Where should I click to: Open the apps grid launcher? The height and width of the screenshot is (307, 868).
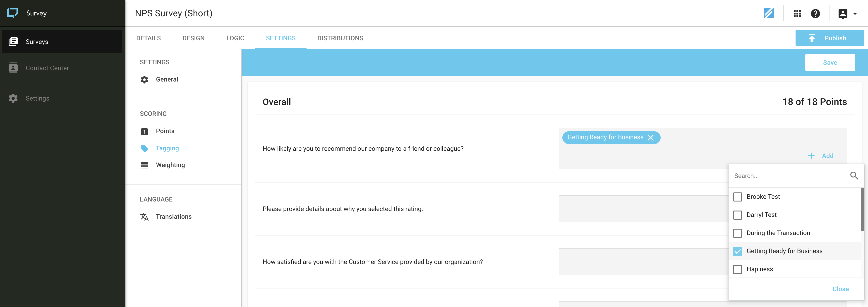pos(797,14)
